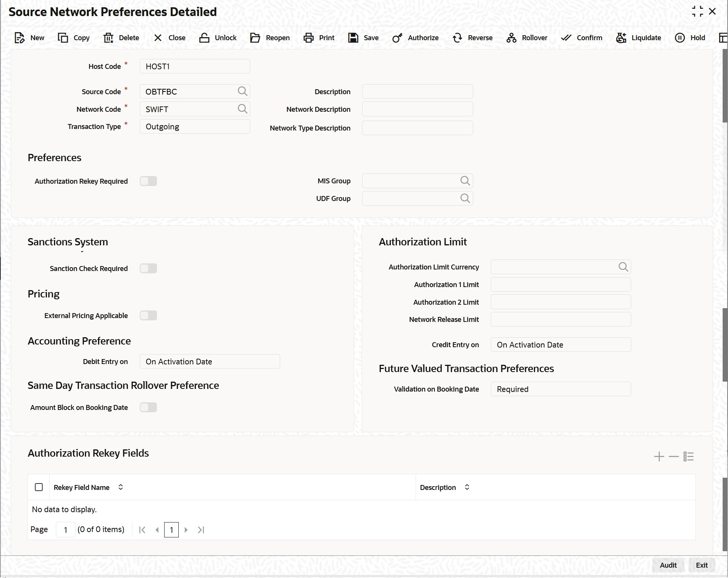The image size is (728, 578).
Task: Restore down the window using collapse icon
Action: 697,11
